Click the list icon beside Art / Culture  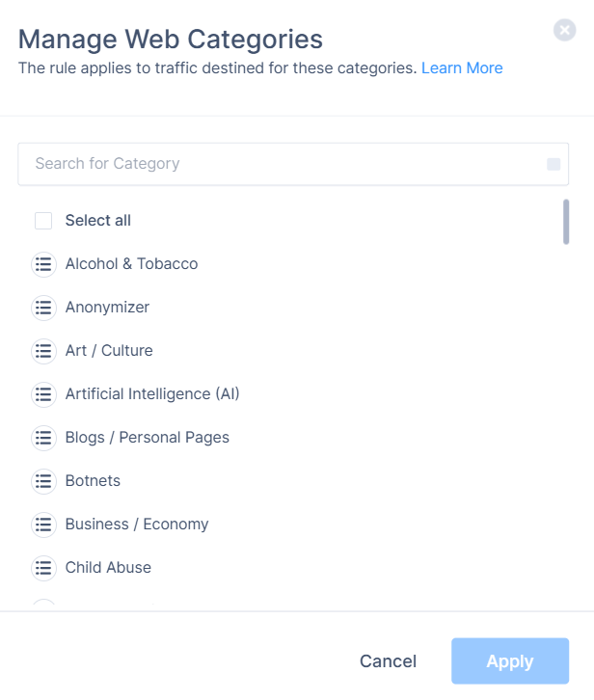[x=43, y=351]
